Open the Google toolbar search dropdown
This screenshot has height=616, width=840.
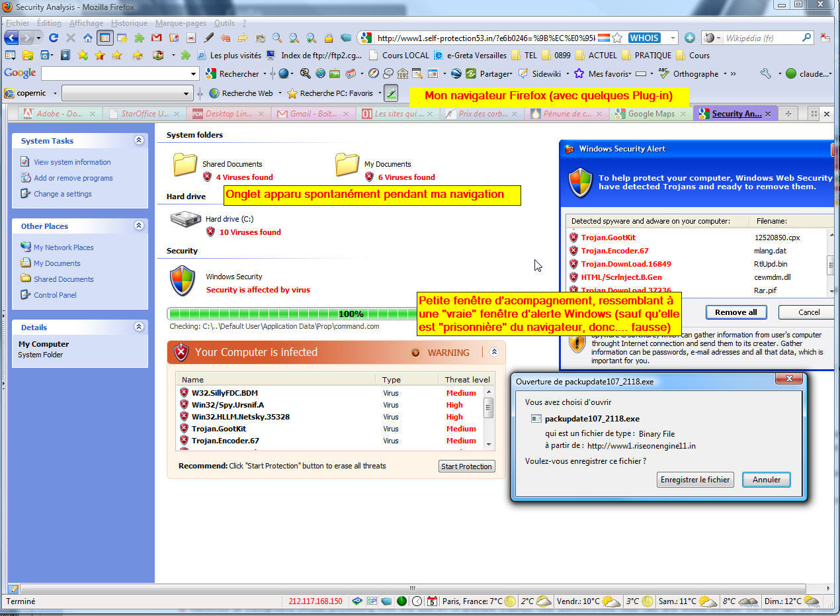click(194, 73)
